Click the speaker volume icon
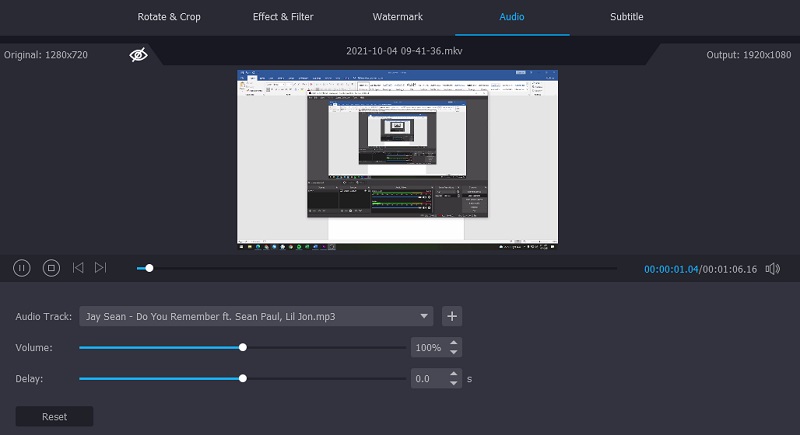 [772, 269]
